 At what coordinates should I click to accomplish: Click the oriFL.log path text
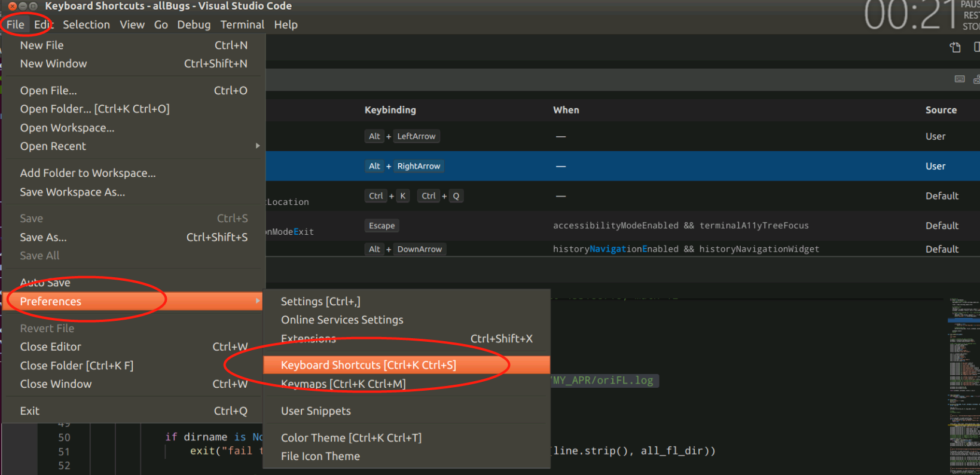(603, 381)
